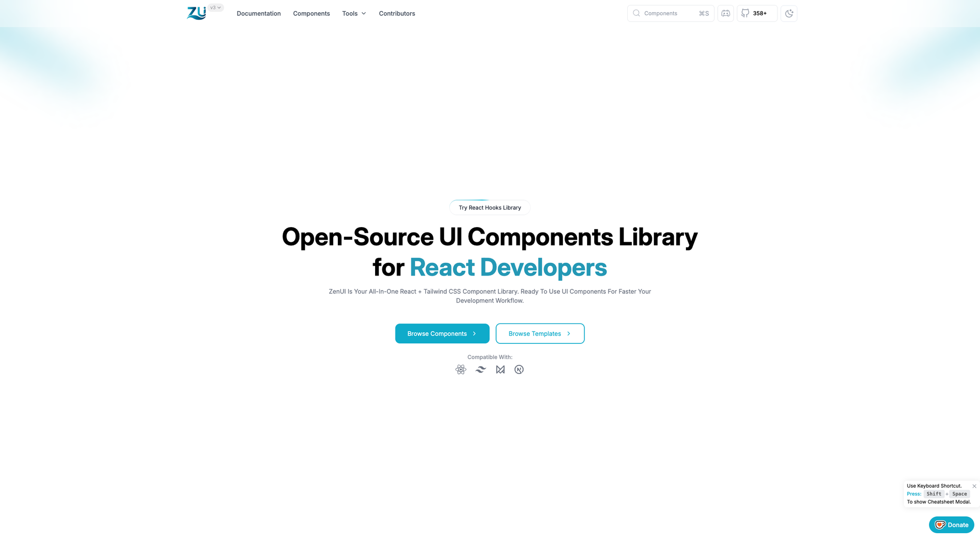Click the Donate button with heart icon
The image size is (980, 551).
pyautogui.click(x=951, y=524)
